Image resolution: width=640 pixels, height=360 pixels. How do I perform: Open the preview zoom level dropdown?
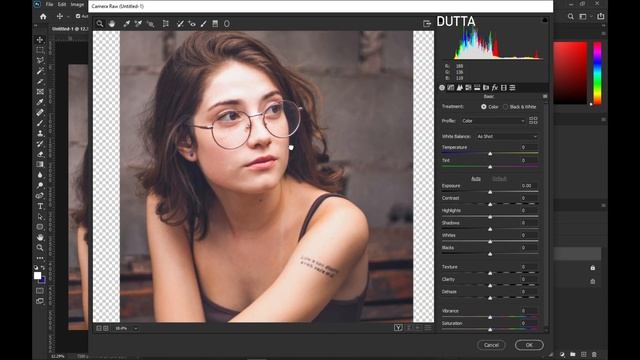point(136,328)
